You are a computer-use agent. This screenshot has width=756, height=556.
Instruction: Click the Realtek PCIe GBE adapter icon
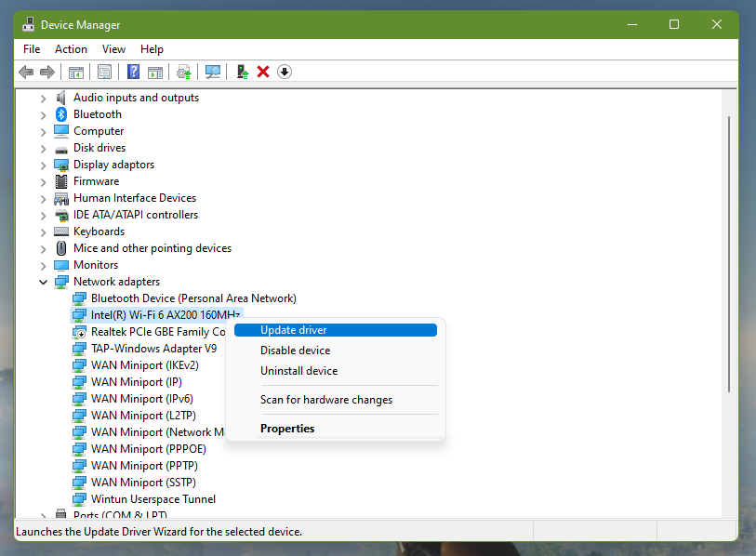tap(79, 332)
